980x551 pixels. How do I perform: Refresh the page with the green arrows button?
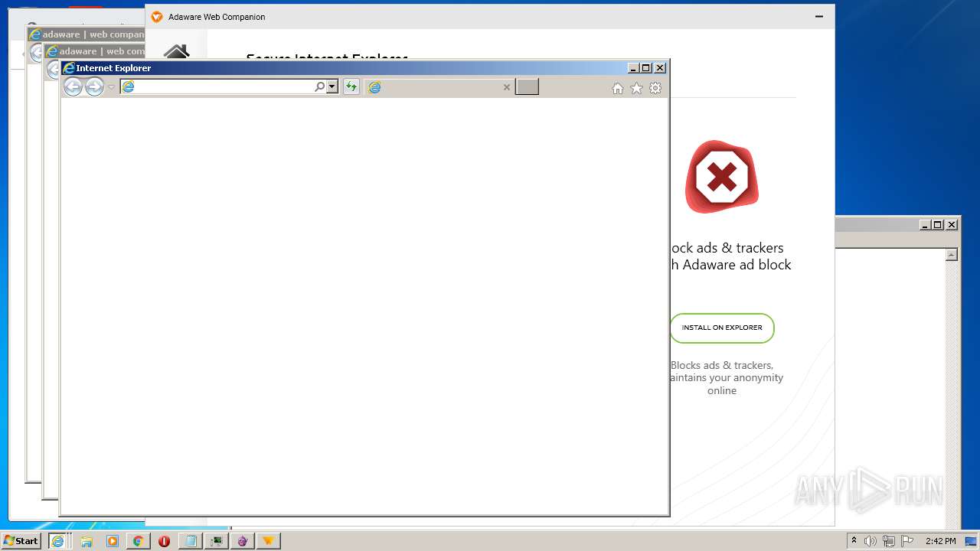pyautogui.click(x=351, y=87)
